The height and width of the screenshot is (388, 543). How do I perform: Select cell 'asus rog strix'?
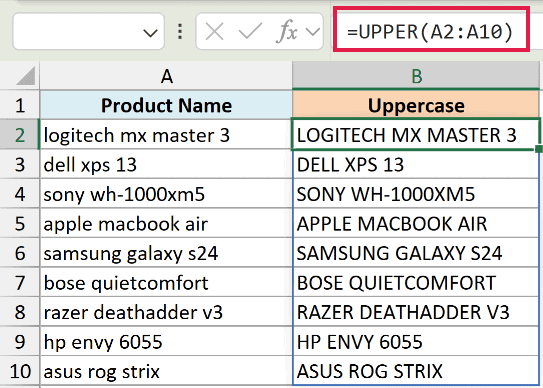pyautogui.click(x=166, y=371)
